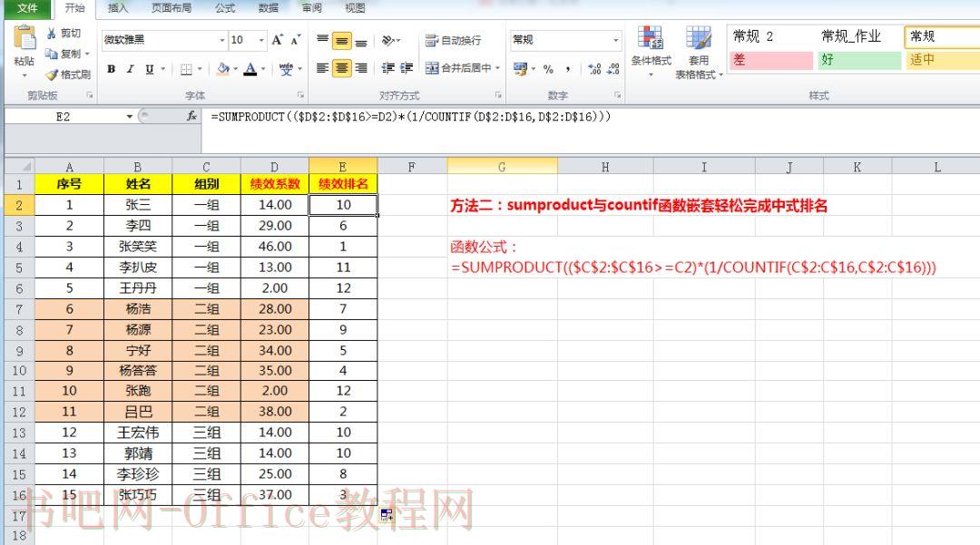The width and height of the screenshot is (980, 545).
Task: Apply the fill color bucket
Action: (223, 69)
